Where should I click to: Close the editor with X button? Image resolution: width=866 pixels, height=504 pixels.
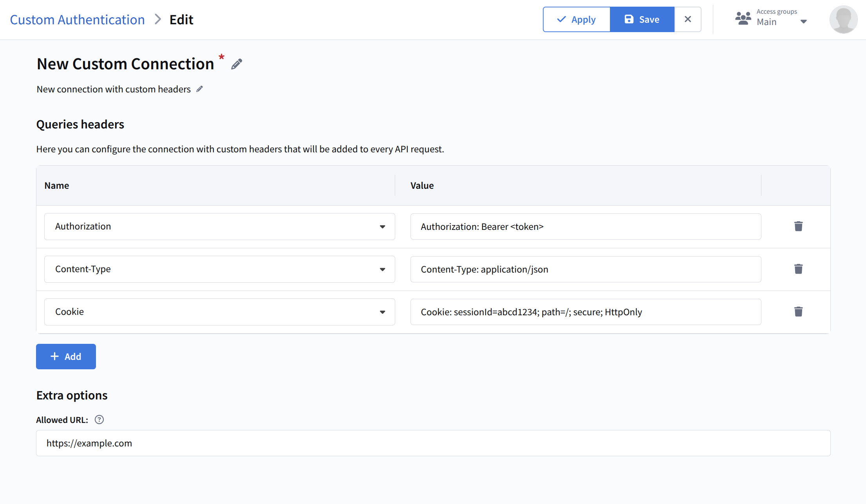[687, 19]
